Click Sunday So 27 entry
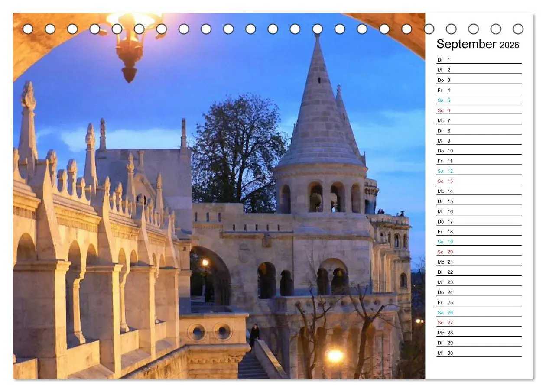 pos(479,323)
